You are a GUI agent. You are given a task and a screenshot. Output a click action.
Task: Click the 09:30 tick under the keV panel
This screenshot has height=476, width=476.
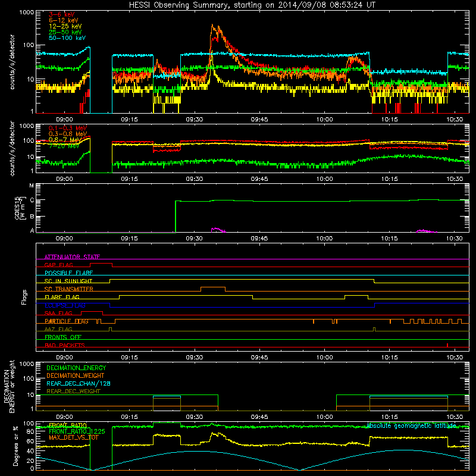coord(195,120)
